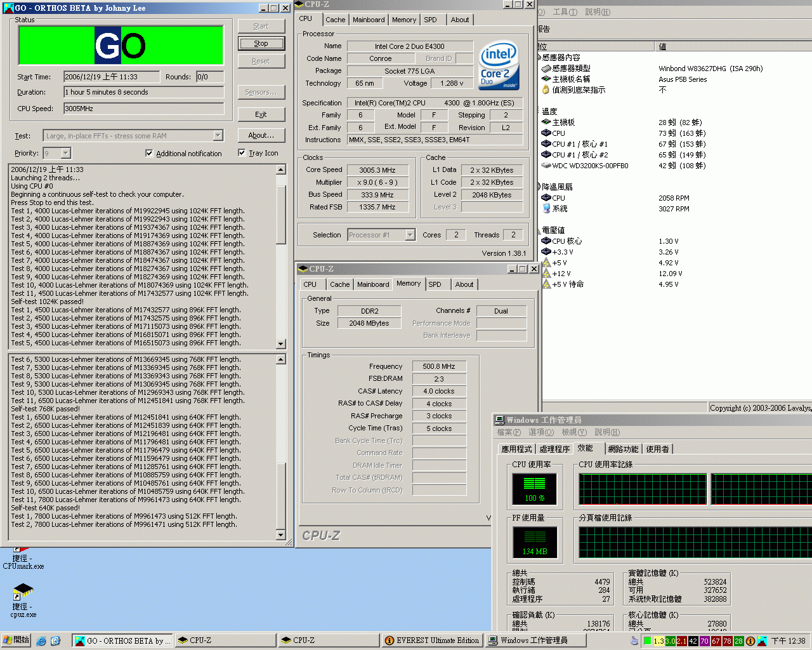Click the 主機板 temperature board icon

(x=546, y=123)
